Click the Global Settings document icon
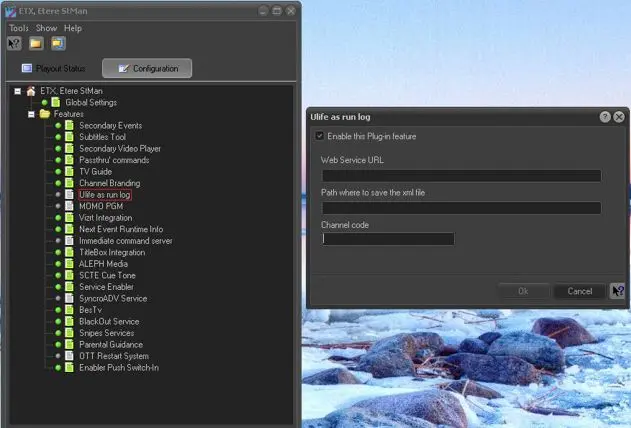The width and height of the screenshot is (631, 428). pos(57,102)
